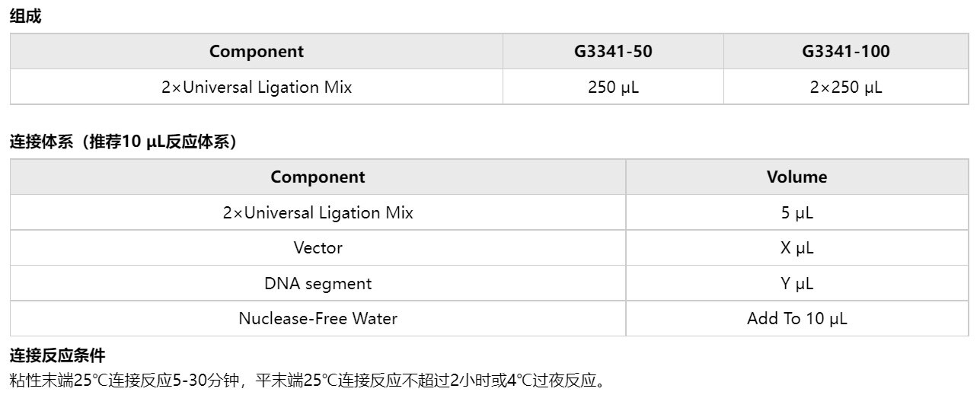The height and width of the screenshot is (395, 980).
Task: Click the Component header in ligation table
Action: point(318,177)
